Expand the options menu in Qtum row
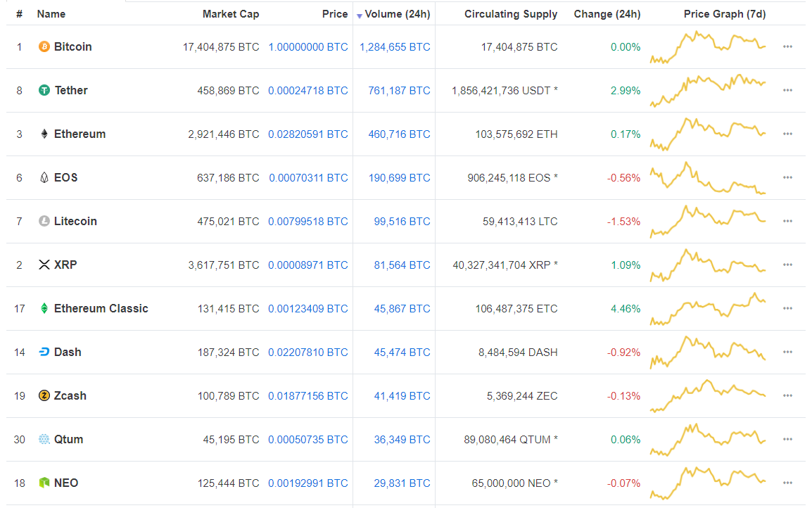Viewport: 812px width, 508px height. pos(787,440)
